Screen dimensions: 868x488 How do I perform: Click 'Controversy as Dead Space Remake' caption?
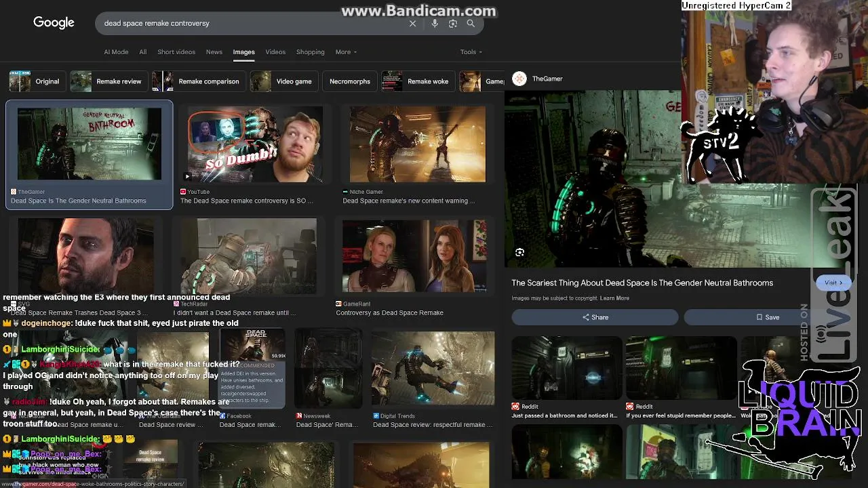[x=390, y=312]
